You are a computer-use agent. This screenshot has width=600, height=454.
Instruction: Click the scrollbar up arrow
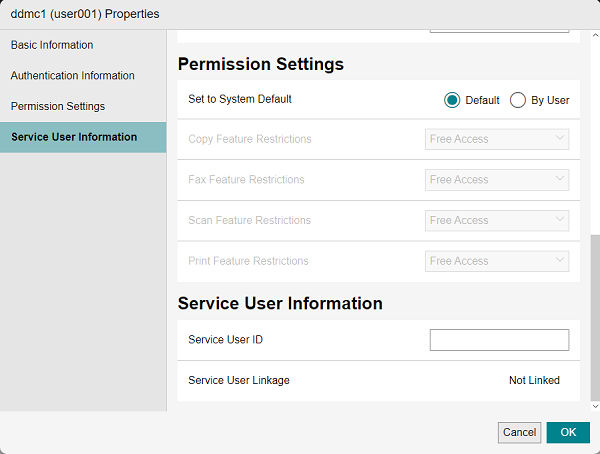595,35
